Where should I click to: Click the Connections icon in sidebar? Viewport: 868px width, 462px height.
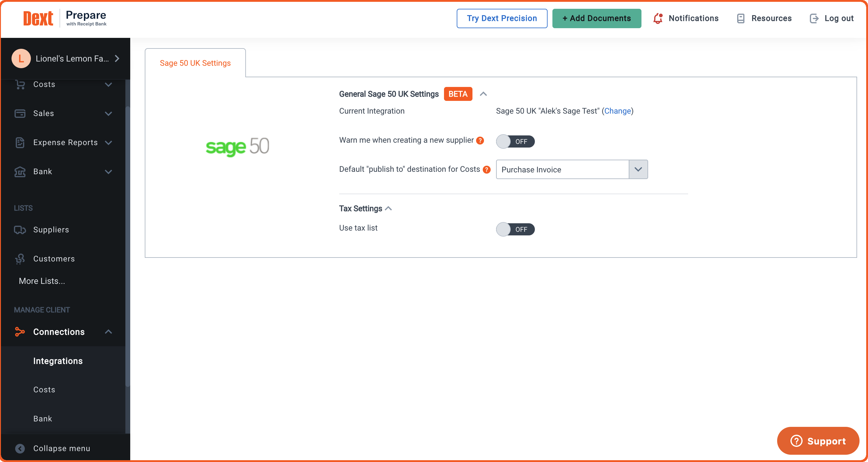click(19, 332)
